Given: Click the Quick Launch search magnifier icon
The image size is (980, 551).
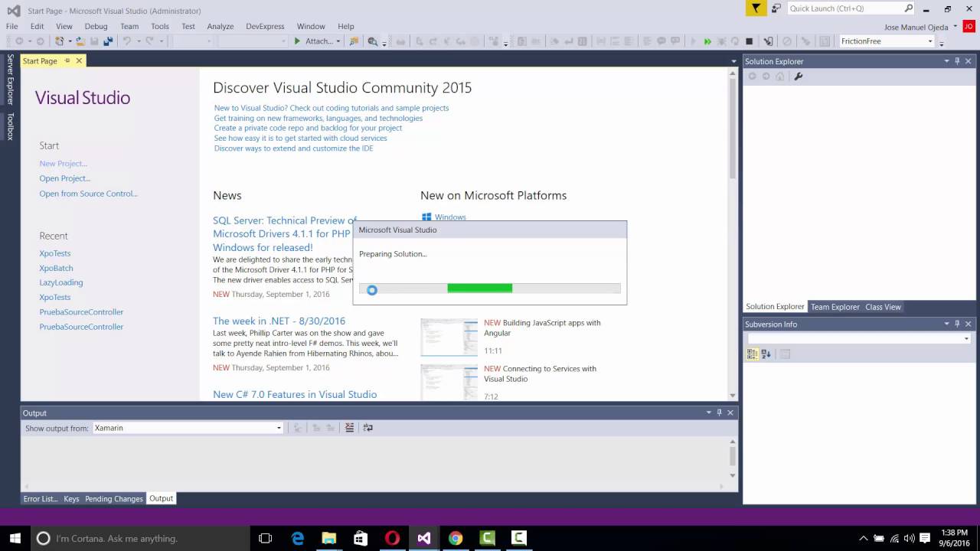Looking at the screenshot, I should click(909, 8).
